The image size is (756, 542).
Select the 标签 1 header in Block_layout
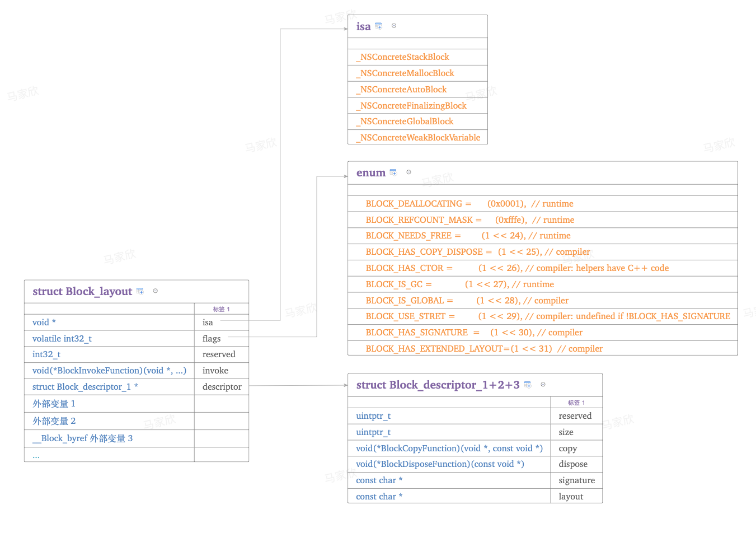tap(222, 309)
